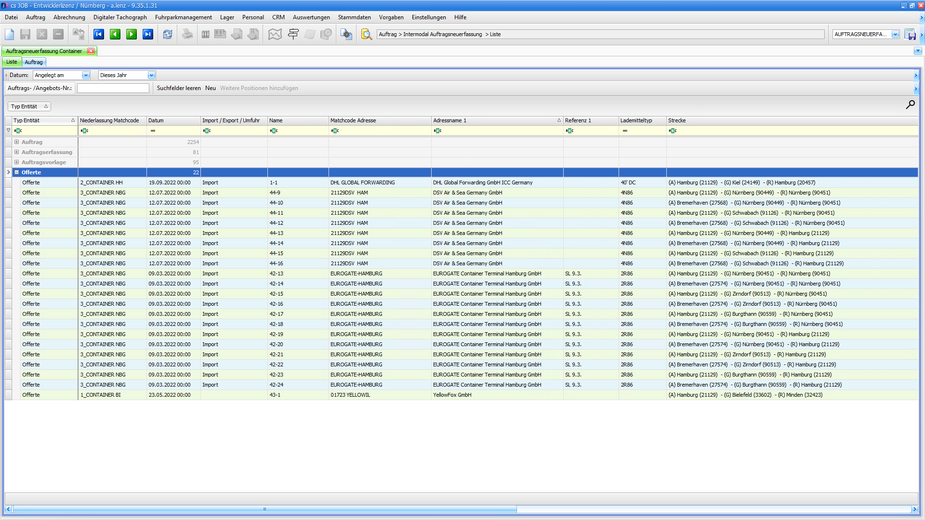Click filter operator icon under Adressname 1

click(x=438, y=130)
